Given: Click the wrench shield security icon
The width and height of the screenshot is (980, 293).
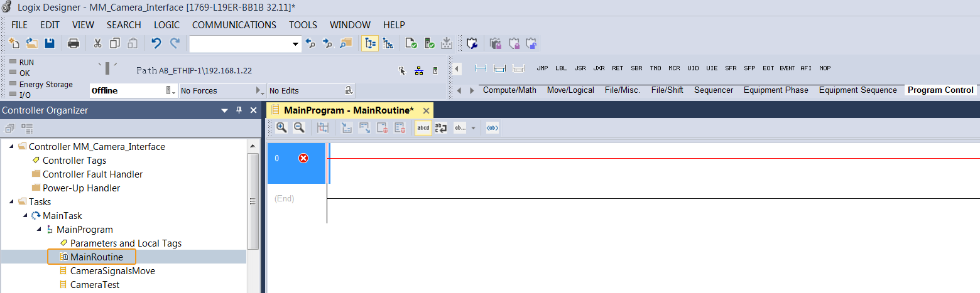Looking at the screenshot, I should tap(472, 43).
